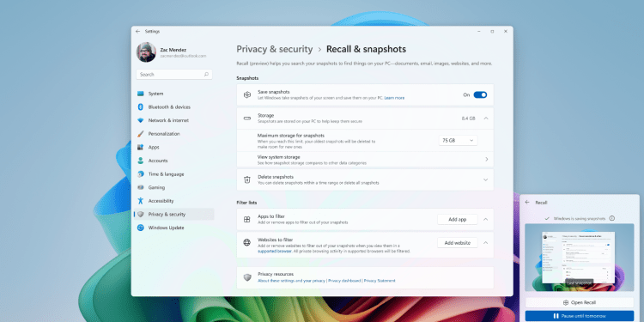Click the Privacy resources shield icon
644x322 pixels.
[246, 277]
